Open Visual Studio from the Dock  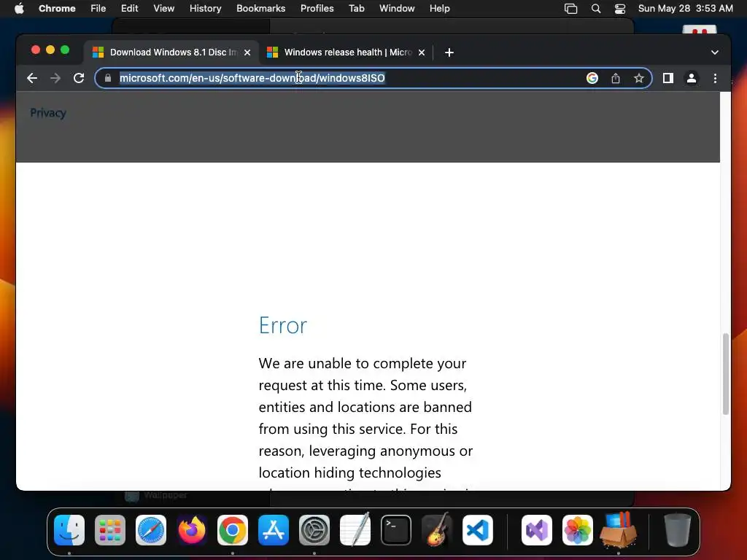[537, 530]
